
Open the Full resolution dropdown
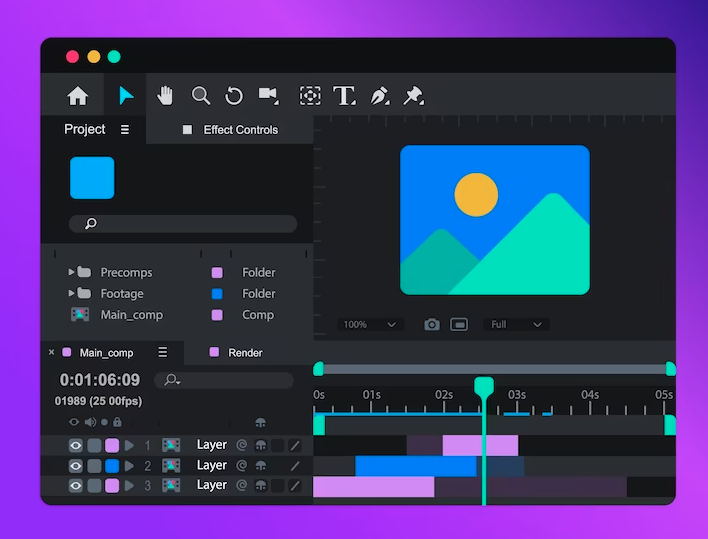pyautogui.click(x=516, y=325)
